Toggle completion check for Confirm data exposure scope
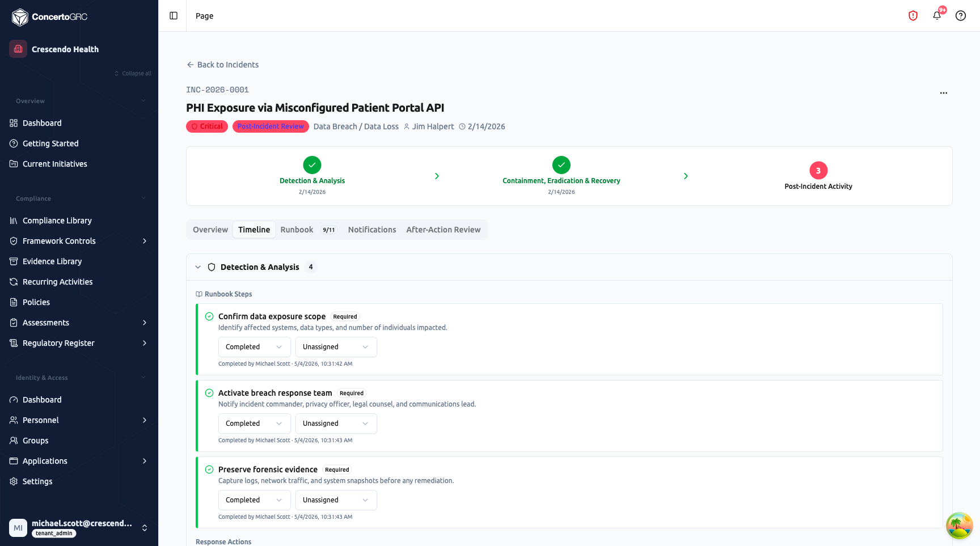The width and height of the screenshot is (980, 546). tap(209, 316)
